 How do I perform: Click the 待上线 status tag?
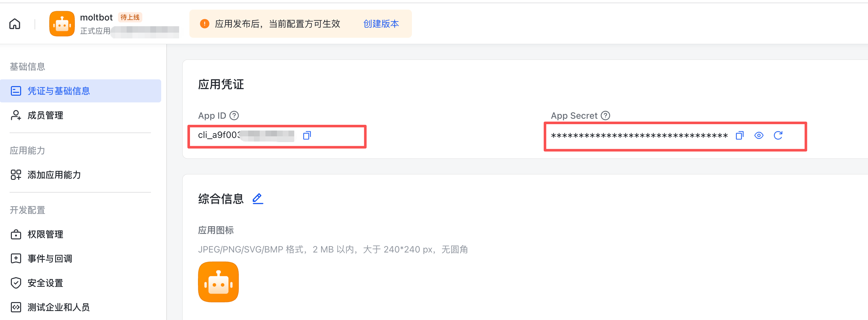point(130,17)
